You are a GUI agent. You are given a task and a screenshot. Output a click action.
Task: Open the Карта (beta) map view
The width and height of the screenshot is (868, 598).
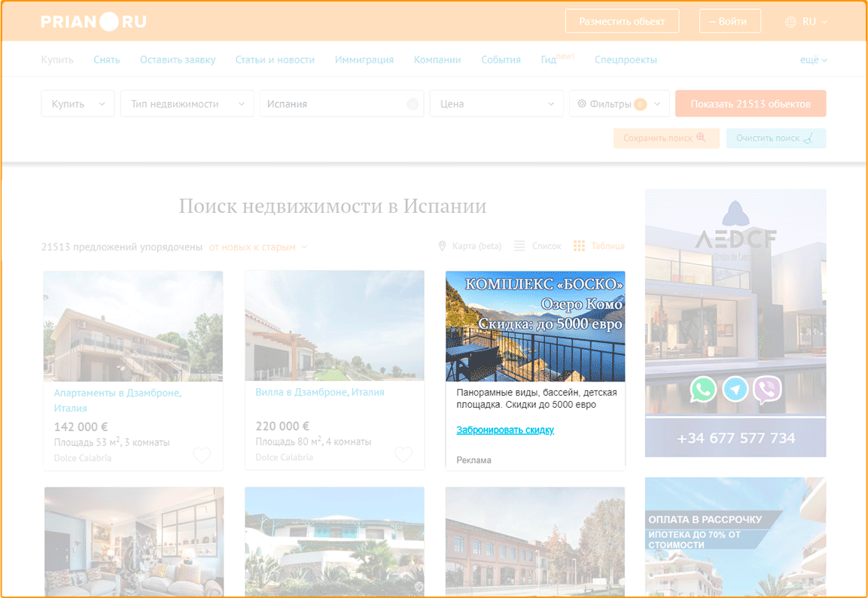(x=470, y=246)
